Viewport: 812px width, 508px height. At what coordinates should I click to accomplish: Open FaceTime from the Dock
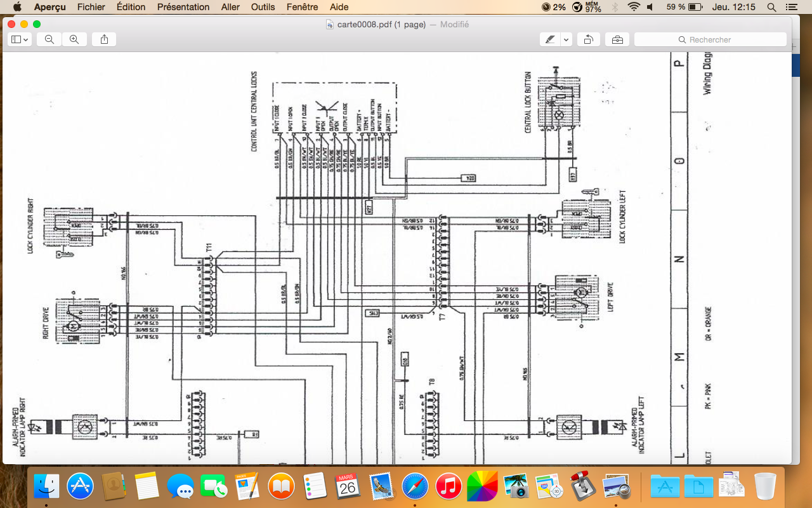(214, 487)
